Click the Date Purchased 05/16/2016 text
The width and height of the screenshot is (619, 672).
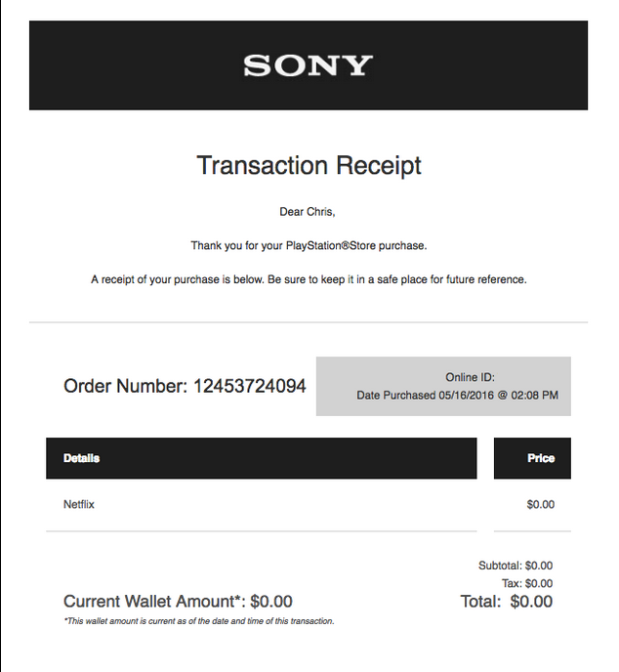(x=457, y=396)
